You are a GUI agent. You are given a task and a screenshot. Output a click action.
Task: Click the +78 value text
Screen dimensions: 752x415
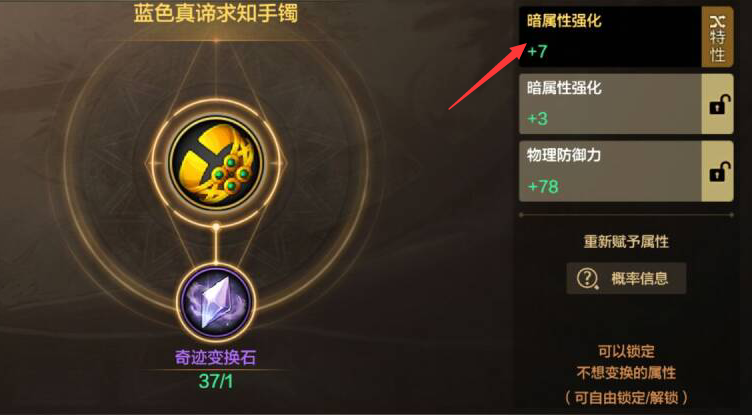[543, 187]
